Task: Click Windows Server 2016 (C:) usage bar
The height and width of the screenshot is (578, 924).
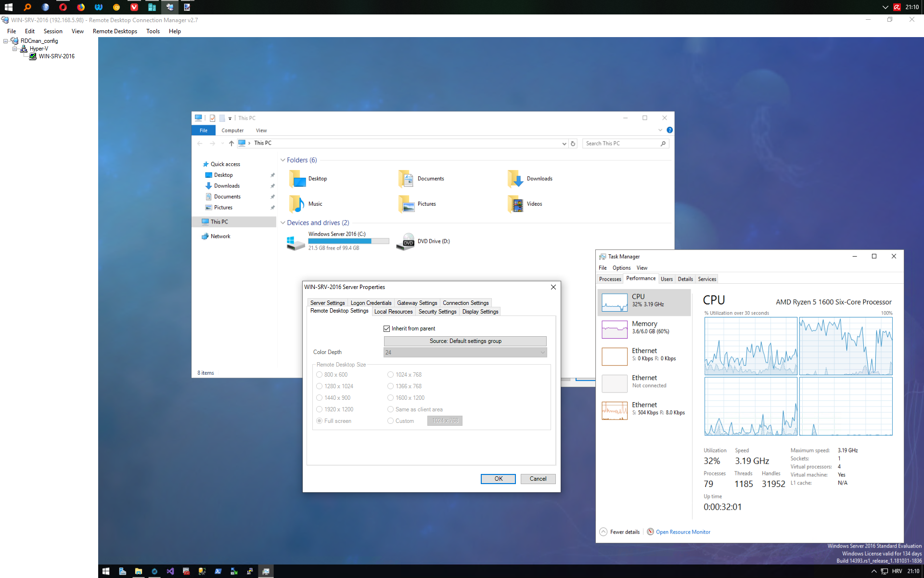Action: pyautogui.click(x=348, y=241)
